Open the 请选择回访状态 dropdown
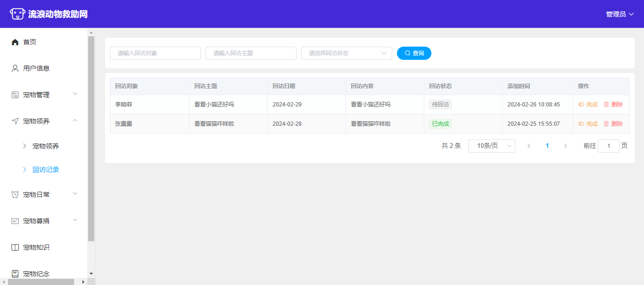 click(x=347, y=53)
